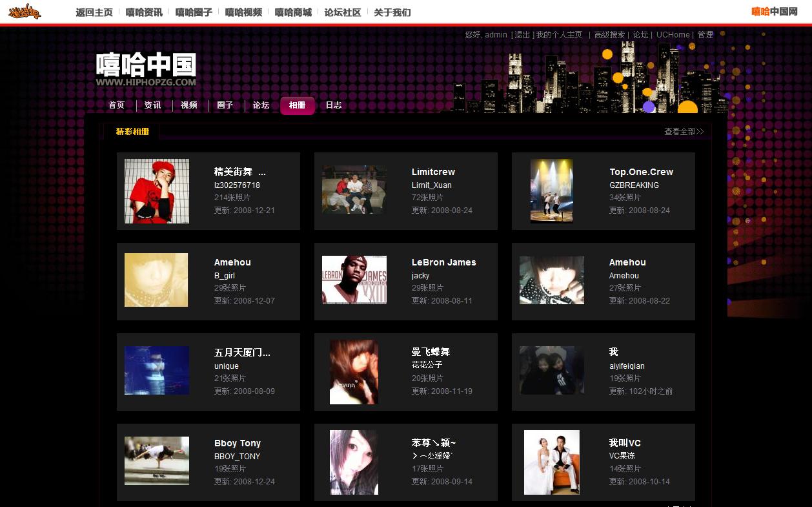812x507 pixels.
Task: Open the Top.One.Crew album thumbnail
Action: (552, 191)
